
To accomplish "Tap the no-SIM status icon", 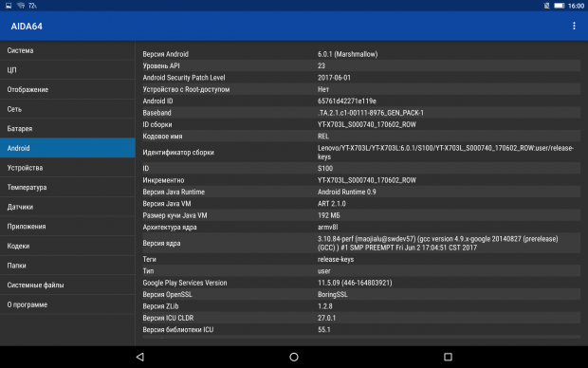I will 547,6.
